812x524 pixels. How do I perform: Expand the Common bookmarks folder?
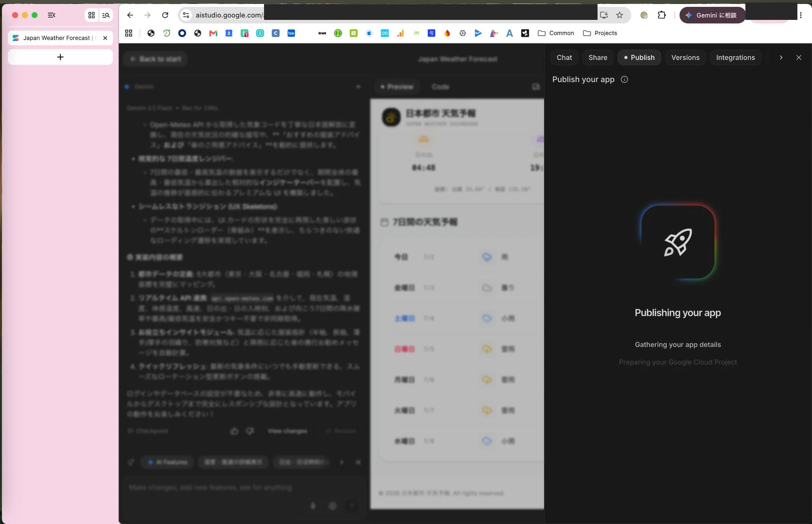(x=556, y=33)
